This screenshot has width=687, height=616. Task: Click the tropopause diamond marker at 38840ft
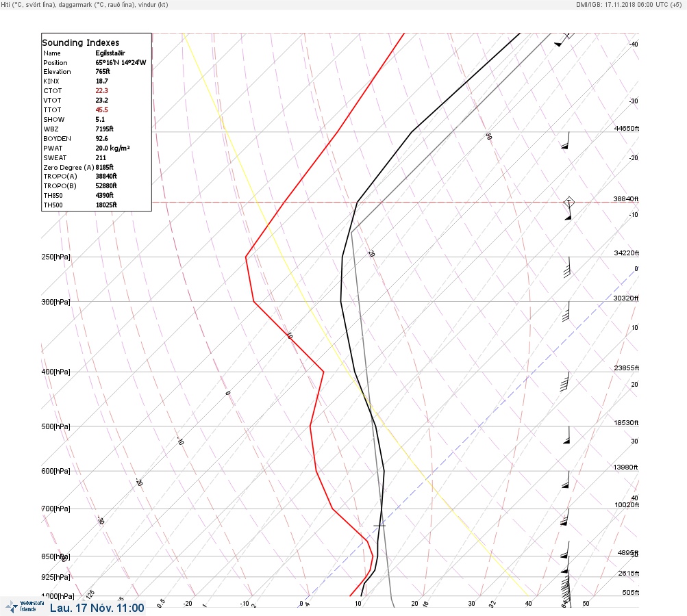569,203
